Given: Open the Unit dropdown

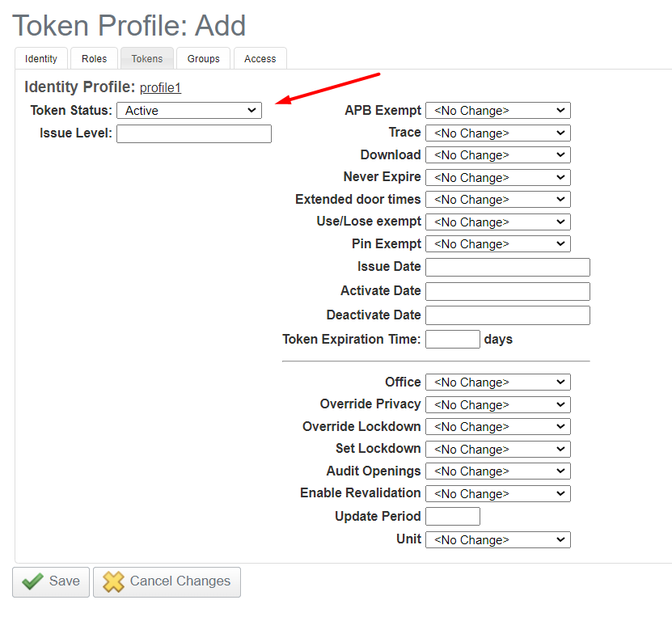Looking at the screenshot, I should [497, 539].
